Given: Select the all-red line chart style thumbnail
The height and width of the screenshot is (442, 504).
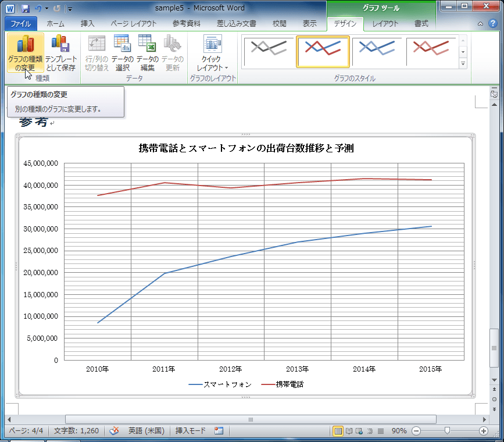Looking at the screenshot, I should 431,52.
